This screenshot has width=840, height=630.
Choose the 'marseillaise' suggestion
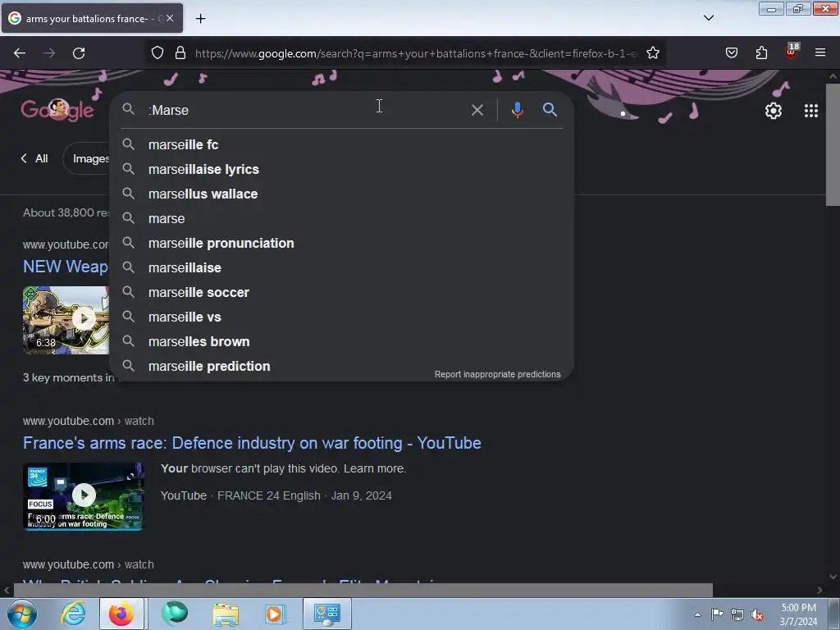pos(342,268)
